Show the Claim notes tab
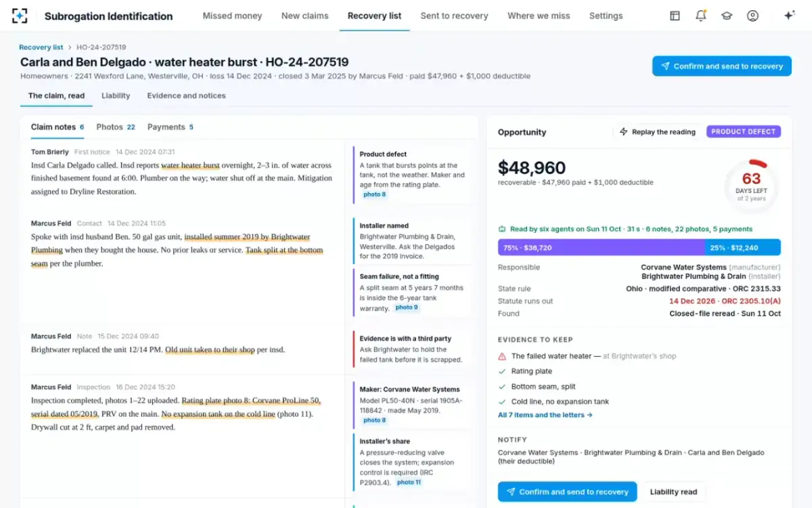The width and height of the screenshot is (812, 508). point(58,127)
